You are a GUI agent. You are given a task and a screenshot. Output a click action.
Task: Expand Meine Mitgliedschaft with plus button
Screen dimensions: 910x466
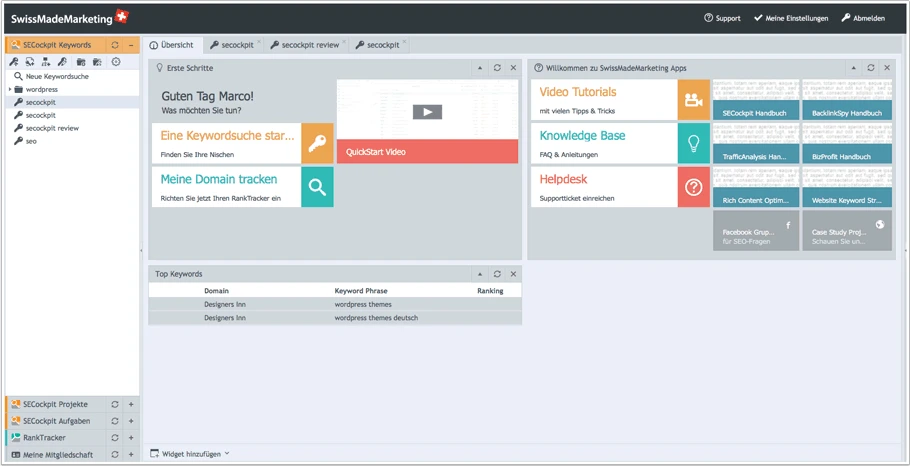131,455
